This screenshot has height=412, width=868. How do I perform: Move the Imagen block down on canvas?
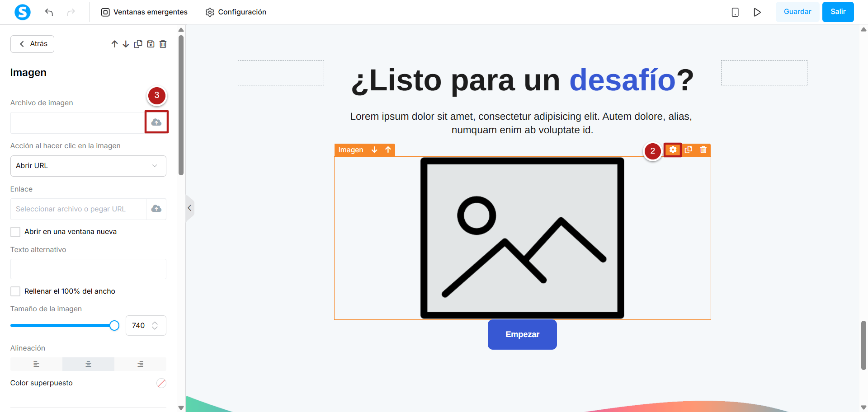[374, 150]
